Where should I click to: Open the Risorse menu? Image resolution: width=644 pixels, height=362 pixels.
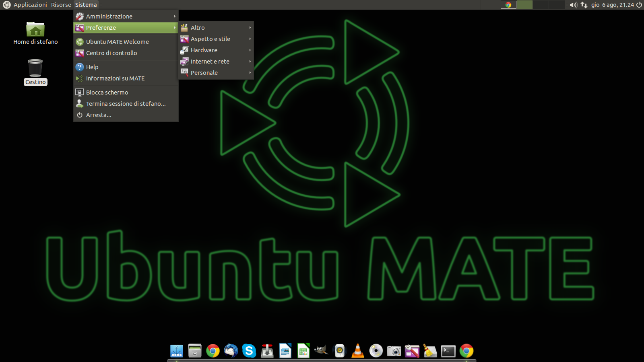tap(61, 5)
